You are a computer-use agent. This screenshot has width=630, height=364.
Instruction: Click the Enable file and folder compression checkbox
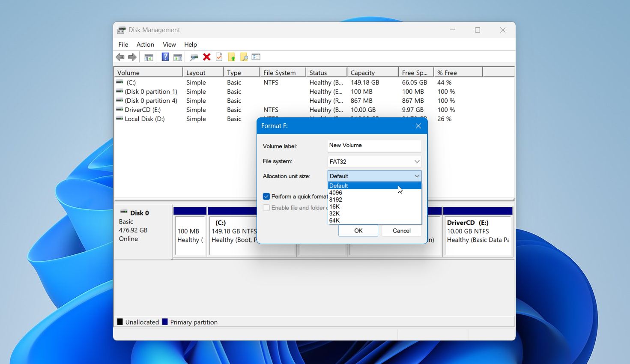coord(266,208)
